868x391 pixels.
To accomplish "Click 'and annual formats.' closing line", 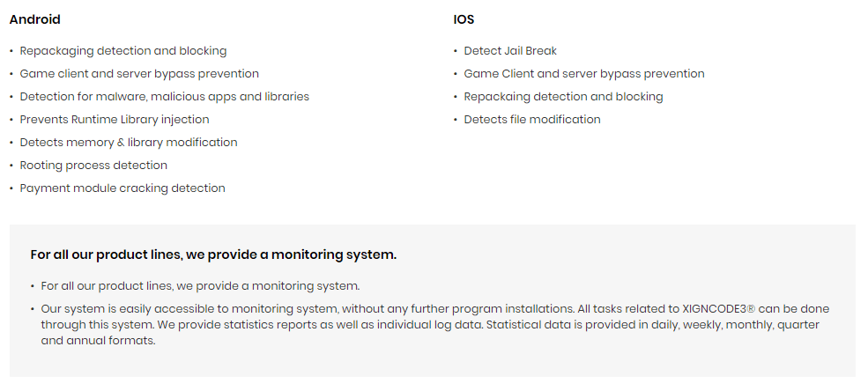I will [x=98, y=341].
